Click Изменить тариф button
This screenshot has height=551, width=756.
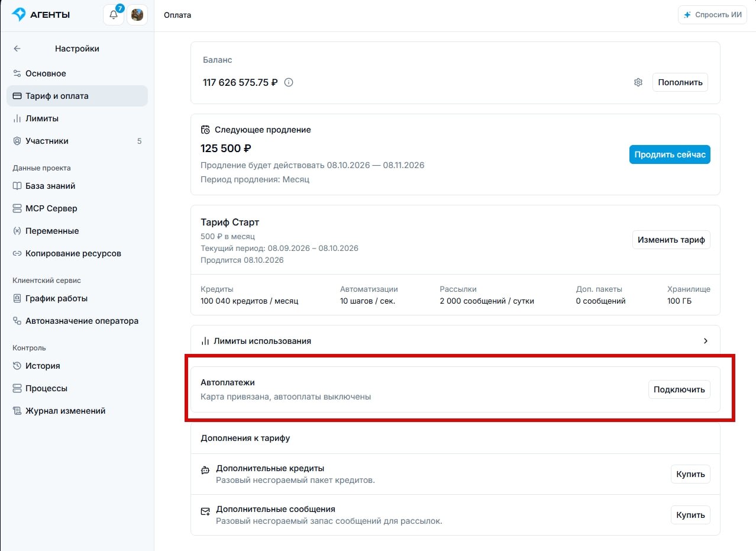point(671,240)
